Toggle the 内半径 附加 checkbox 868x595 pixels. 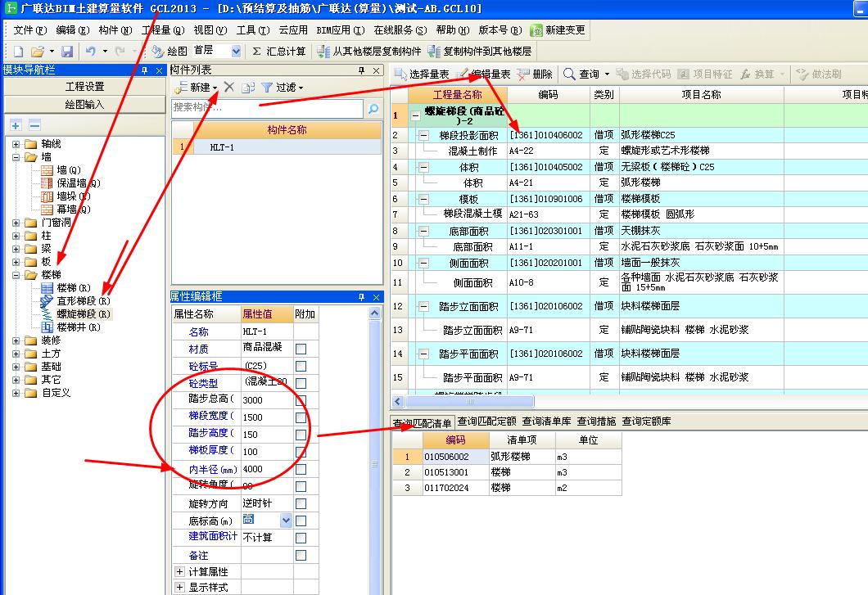pos(301,469)
